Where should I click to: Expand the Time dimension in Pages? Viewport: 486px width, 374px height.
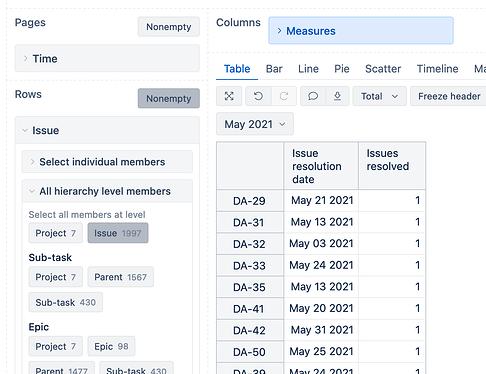[x=107, y=58]
